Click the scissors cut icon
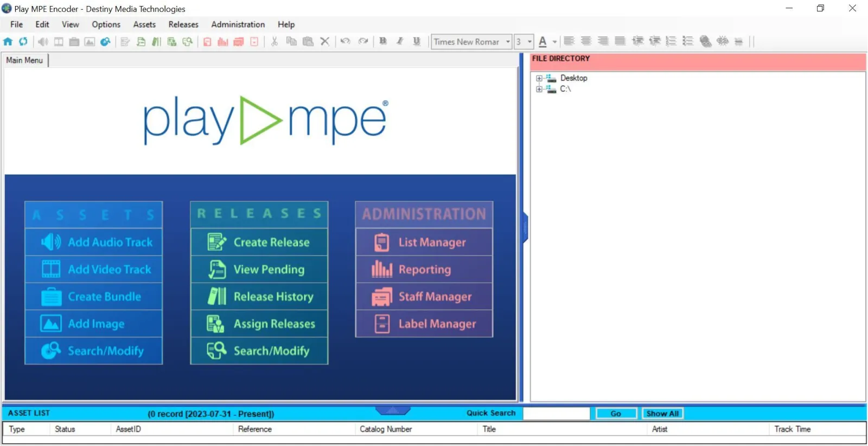Image resolution: width=868 pixels, height=446 pixels. [275, 41]
